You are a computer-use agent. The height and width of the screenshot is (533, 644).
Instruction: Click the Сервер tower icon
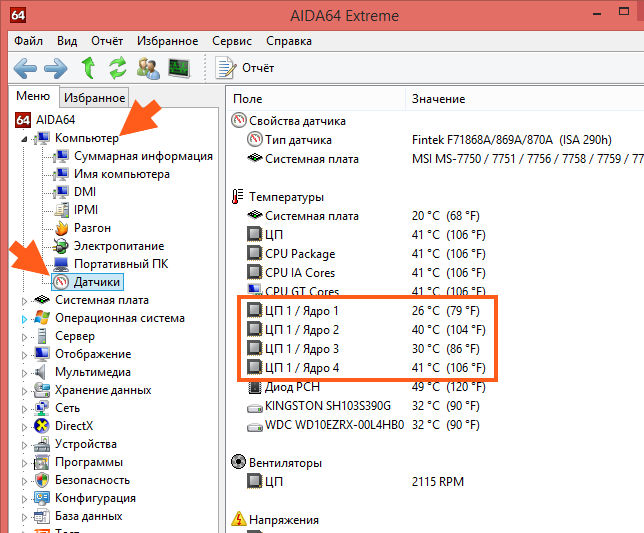click(x=42, y=336)
